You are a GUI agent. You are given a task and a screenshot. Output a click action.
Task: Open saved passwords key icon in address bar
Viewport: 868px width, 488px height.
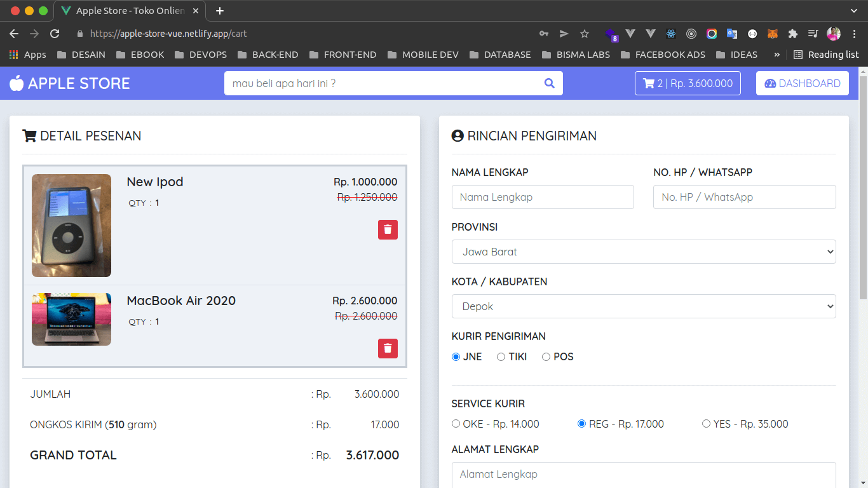(544, 34)
